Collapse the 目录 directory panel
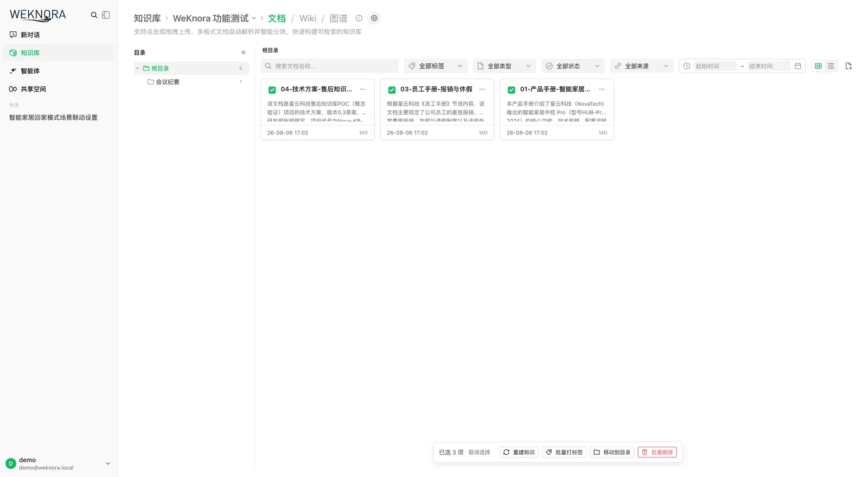The image size is (868, 477). click(244, 53)
